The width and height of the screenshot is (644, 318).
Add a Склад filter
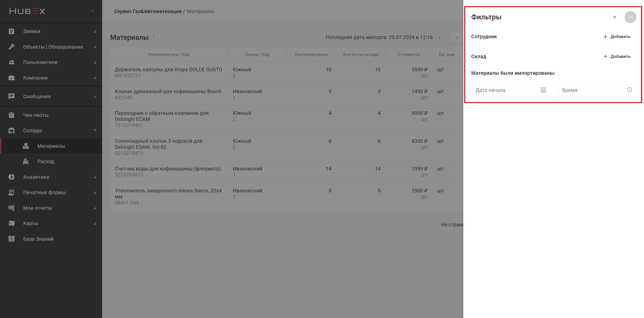pyautogui.click(x=617, y=56)
